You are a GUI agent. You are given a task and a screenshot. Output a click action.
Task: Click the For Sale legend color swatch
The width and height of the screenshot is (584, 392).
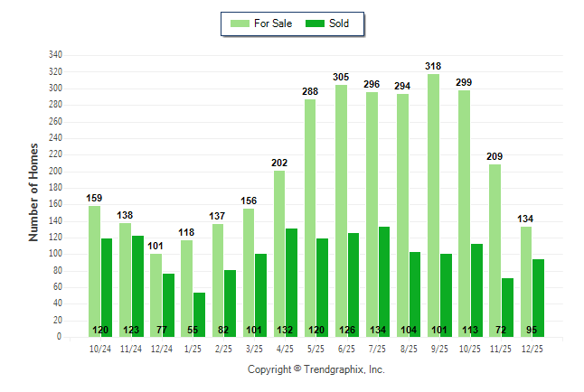[240, 23]
